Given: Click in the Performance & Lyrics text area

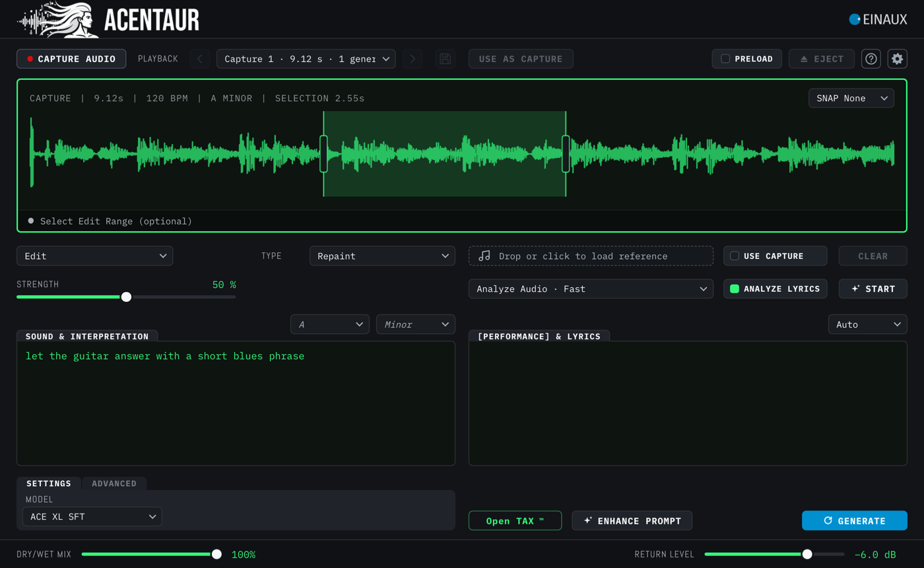Looking at the screenshot, I should pyautogui.click(x=688, y=404).
